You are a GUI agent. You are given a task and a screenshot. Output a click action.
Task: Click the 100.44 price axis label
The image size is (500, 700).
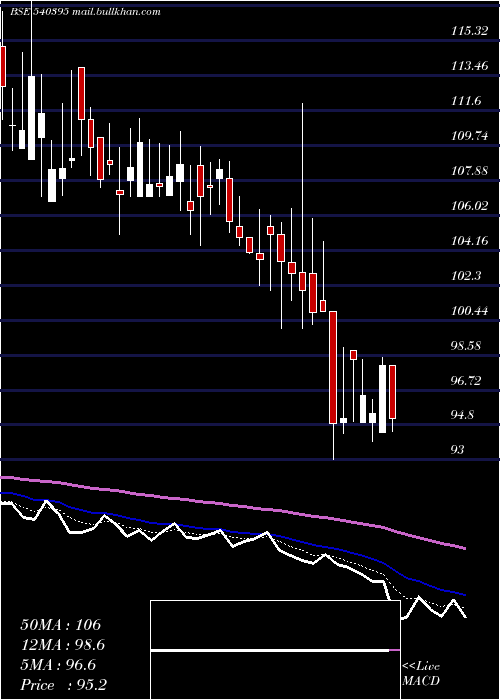[469, 311]
